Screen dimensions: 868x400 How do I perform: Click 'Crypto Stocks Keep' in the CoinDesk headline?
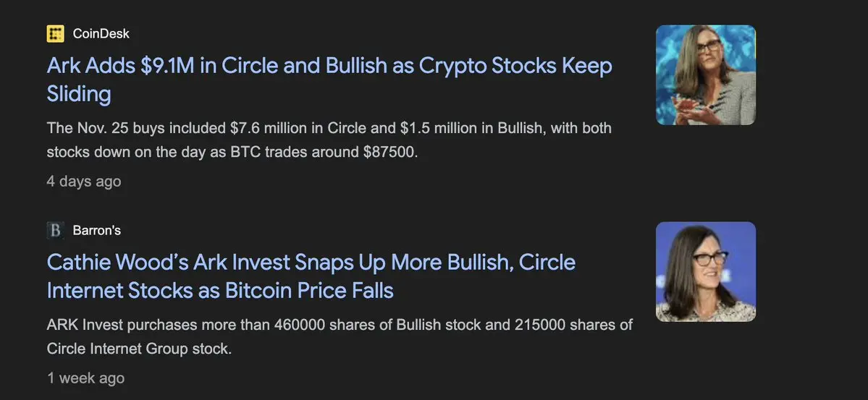515,65
